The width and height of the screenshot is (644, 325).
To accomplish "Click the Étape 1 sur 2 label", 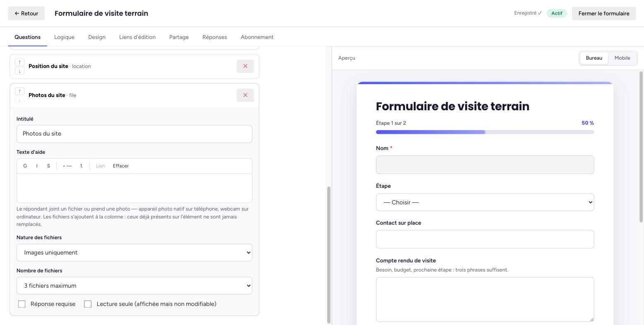I will (391, 123).
